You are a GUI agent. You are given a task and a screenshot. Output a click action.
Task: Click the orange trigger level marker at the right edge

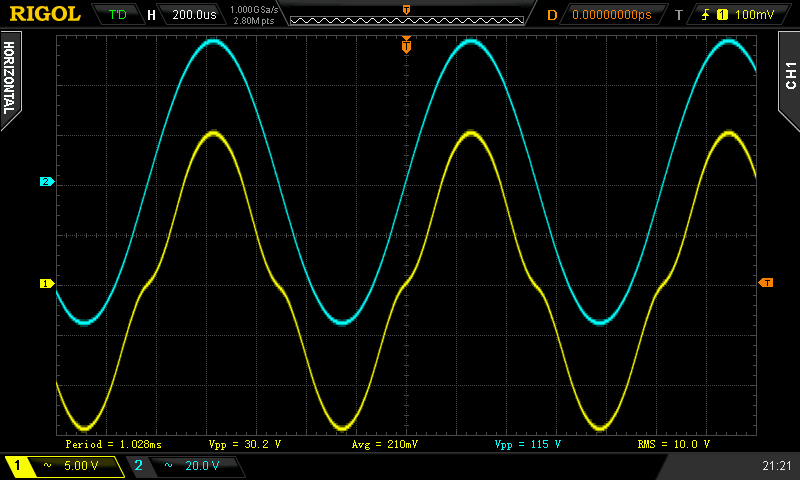pyautogui.click(x=766, y=283)
